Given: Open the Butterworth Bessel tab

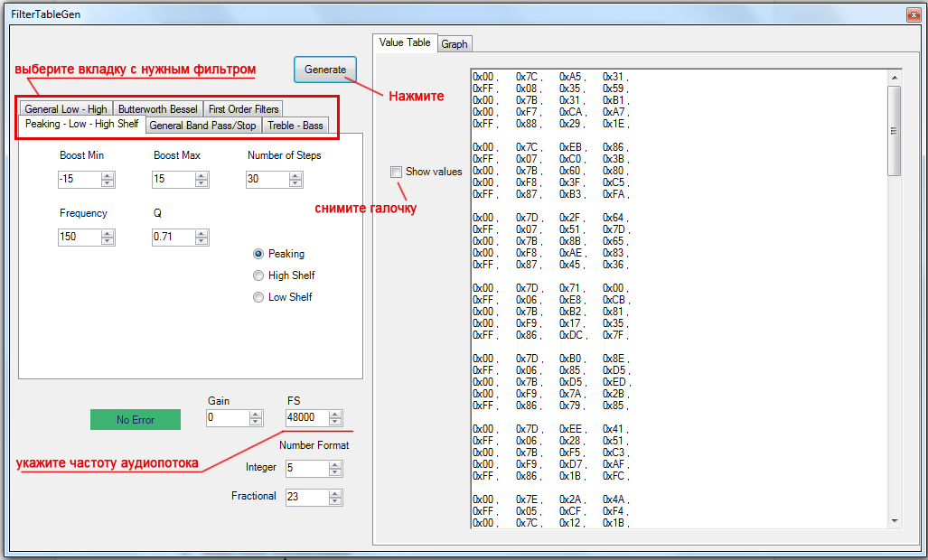Looking at the screenshot, I should click(x=157, y=109).
